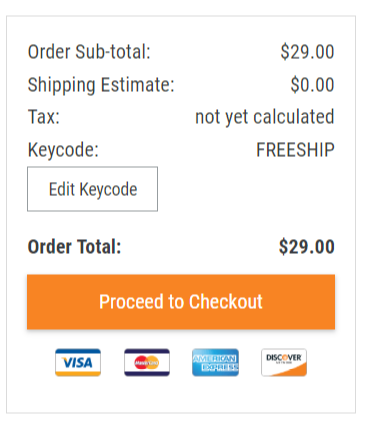The image size is (371, 426).
Task: Select the Shipping Estimate label
Action: pos(101,85)
